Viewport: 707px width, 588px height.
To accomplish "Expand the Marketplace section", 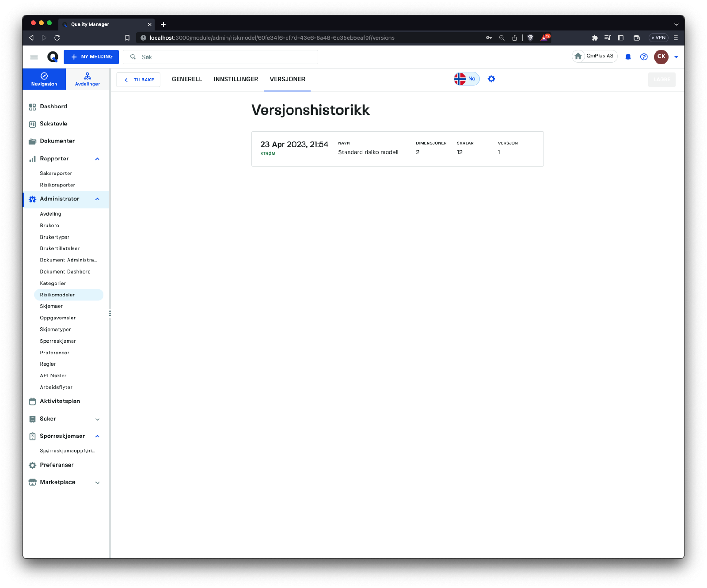I will coord(97,483).
